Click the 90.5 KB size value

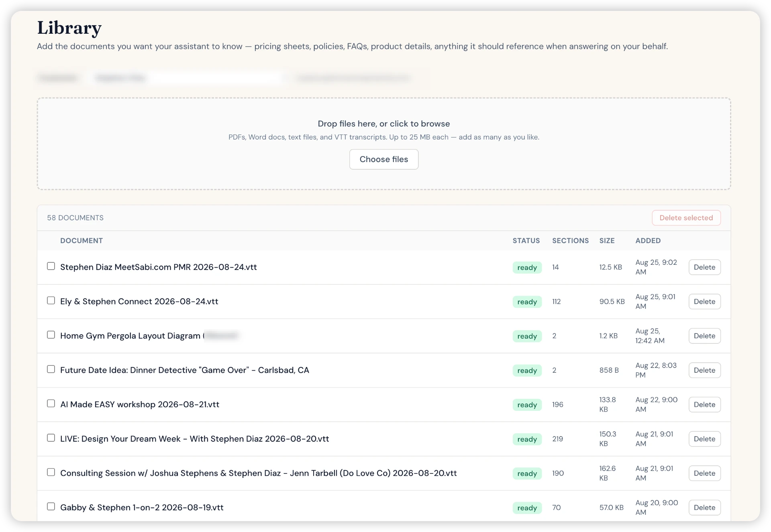pyautogui.click(x=612, y=302)
